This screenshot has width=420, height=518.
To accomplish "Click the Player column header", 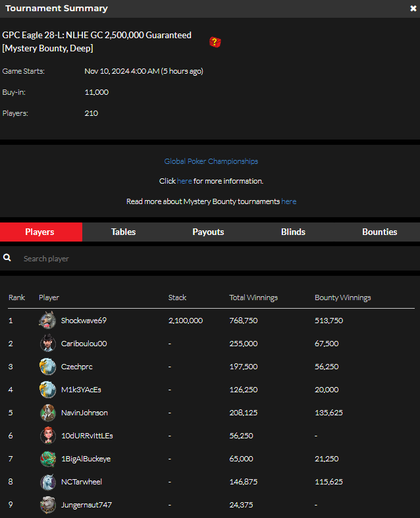I will 49,298.
